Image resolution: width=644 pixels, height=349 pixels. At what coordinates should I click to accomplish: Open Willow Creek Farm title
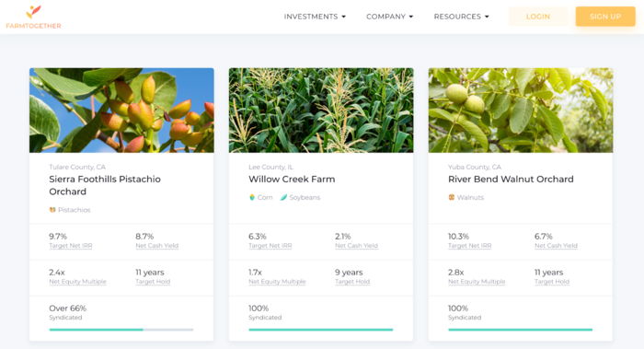pos(292,180)
